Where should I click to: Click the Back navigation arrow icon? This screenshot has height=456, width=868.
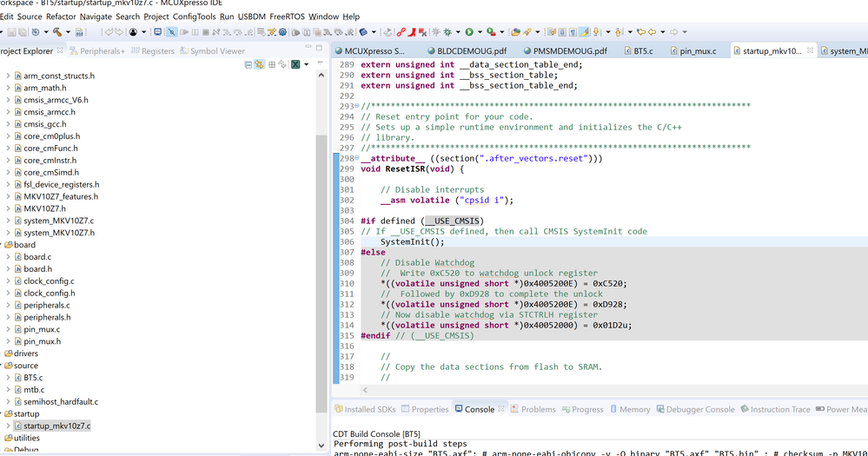click(652, 32)
